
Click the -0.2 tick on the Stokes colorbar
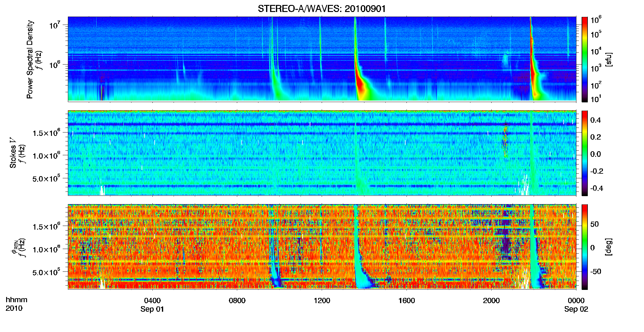(597, 171)
